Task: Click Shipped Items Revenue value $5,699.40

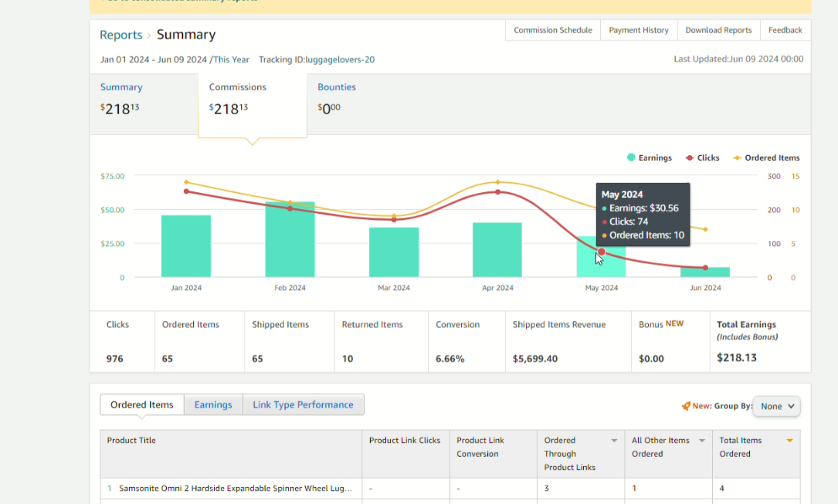Action: (x=535, y=359)
